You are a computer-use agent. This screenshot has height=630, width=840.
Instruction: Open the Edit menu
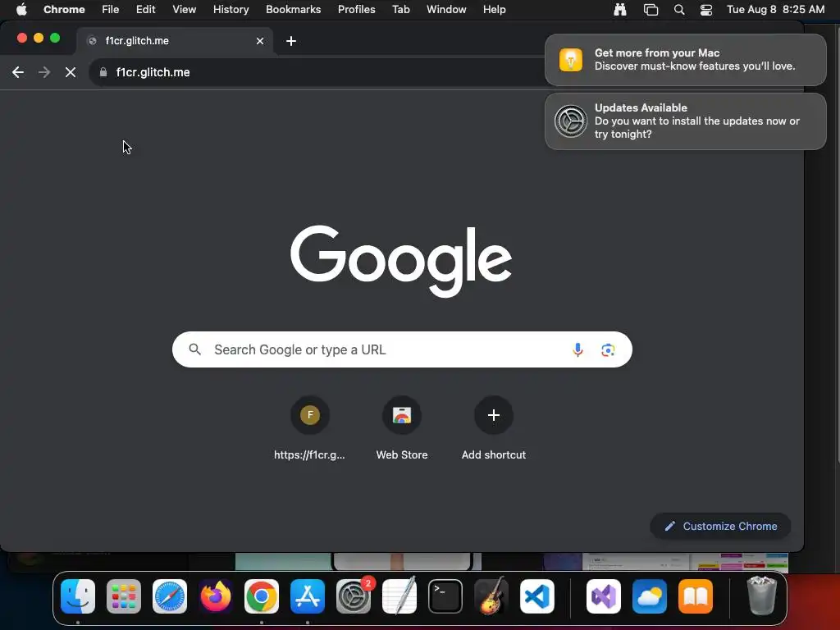click(146, 10)
